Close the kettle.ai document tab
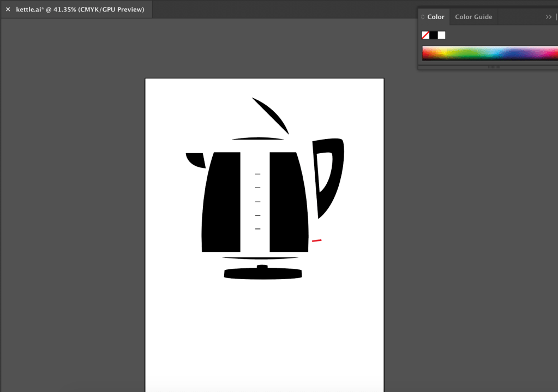This screenshot has height=392, width=558. click(8, 9)
